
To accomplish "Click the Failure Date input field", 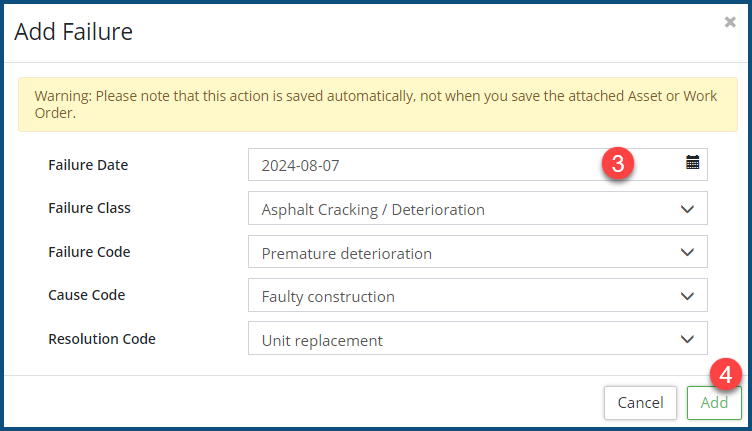I will click(420, 165).
